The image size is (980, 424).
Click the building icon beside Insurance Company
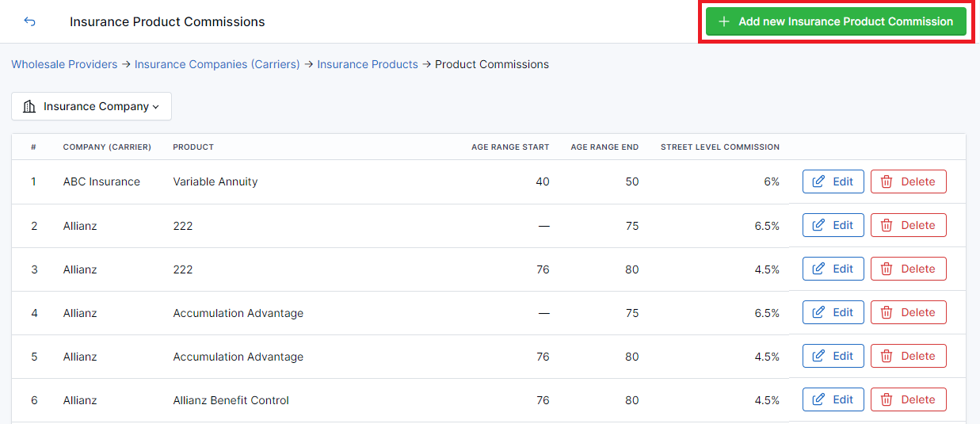[29, 106]
